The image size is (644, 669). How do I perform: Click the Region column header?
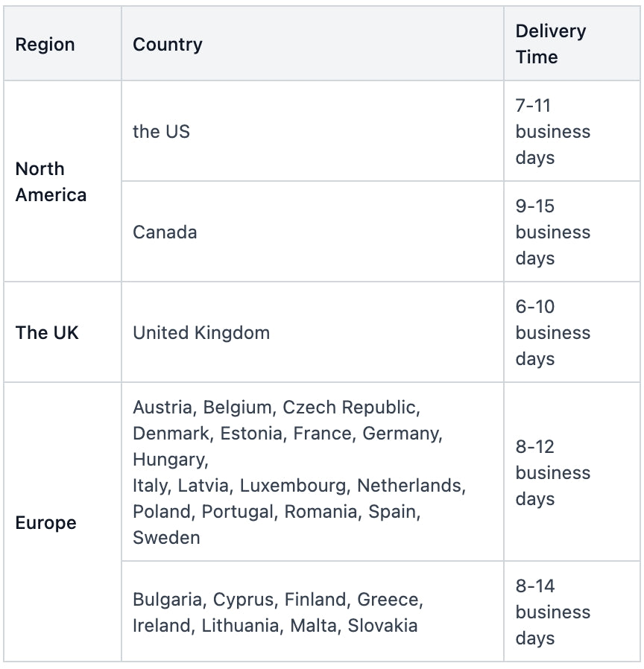click(x=45, y=45)
